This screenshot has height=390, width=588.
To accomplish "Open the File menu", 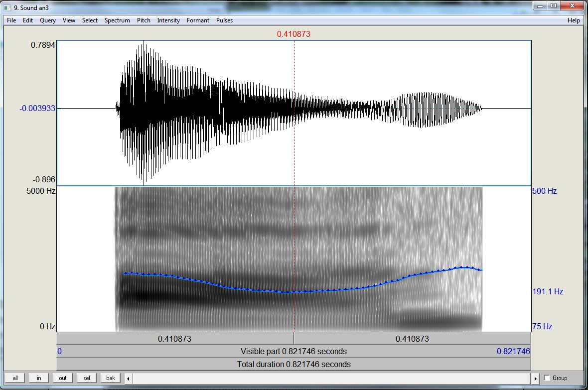I will click(11, 20).
